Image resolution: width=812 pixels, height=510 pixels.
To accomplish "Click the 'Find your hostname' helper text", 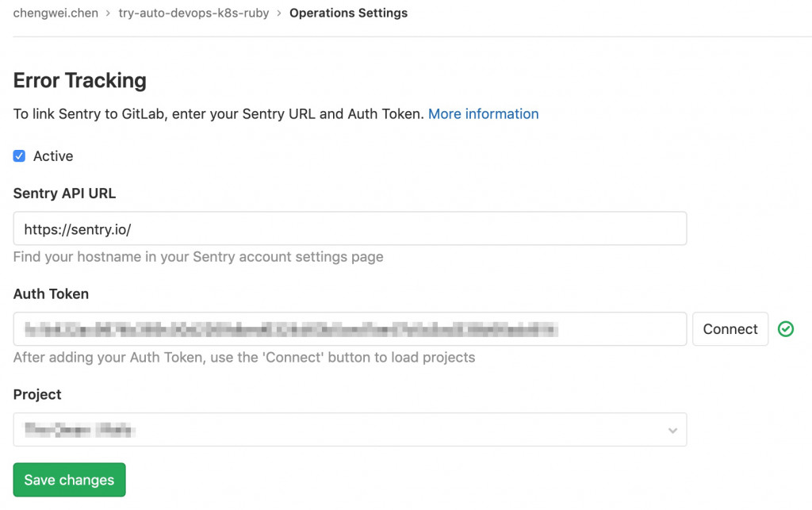I will [x=198, y=257].
